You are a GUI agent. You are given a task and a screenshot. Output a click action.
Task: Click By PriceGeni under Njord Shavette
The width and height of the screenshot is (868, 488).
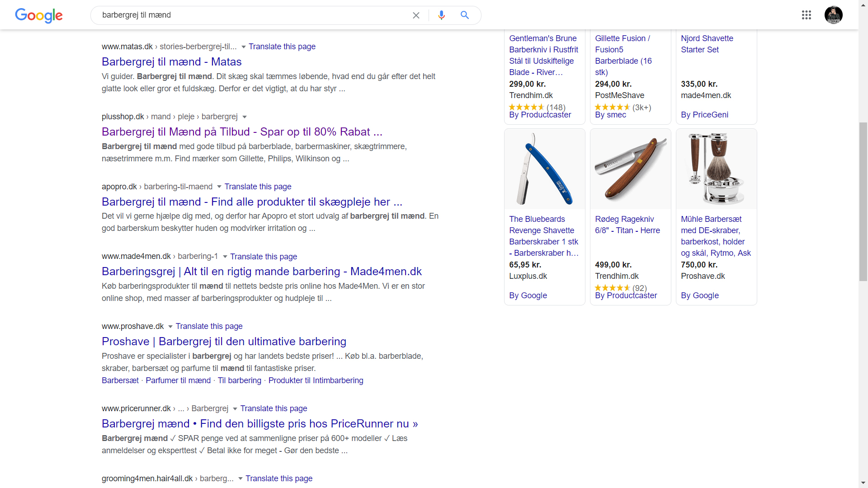point(705,115)
